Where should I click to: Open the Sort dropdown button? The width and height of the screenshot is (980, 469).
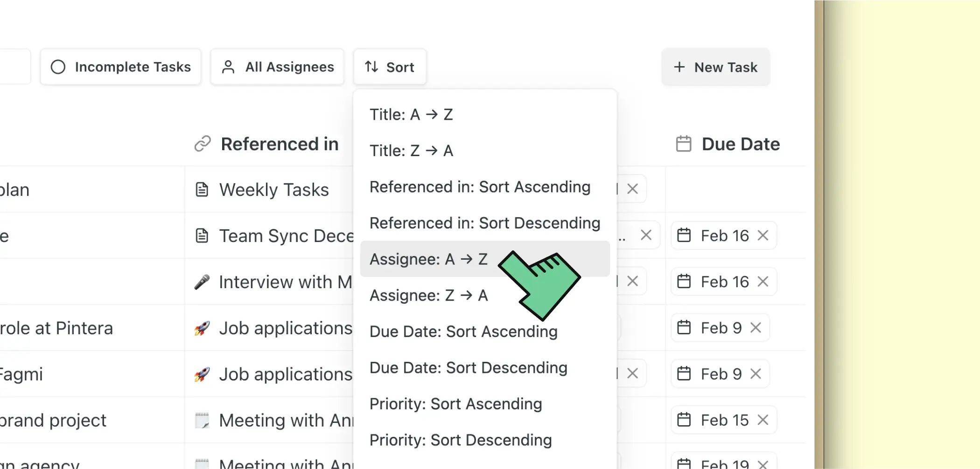click(390, 67)
